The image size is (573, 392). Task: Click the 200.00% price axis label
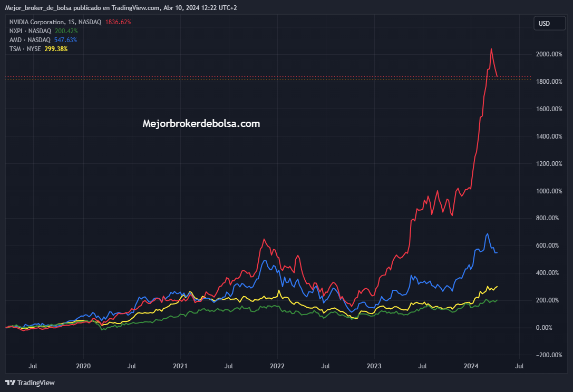click(547, 300)
